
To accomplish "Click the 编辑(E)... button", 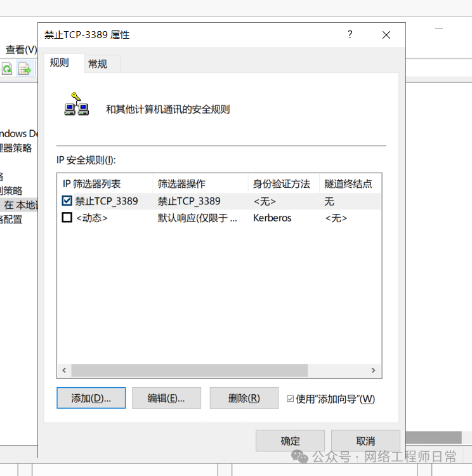I will (166, 398).
